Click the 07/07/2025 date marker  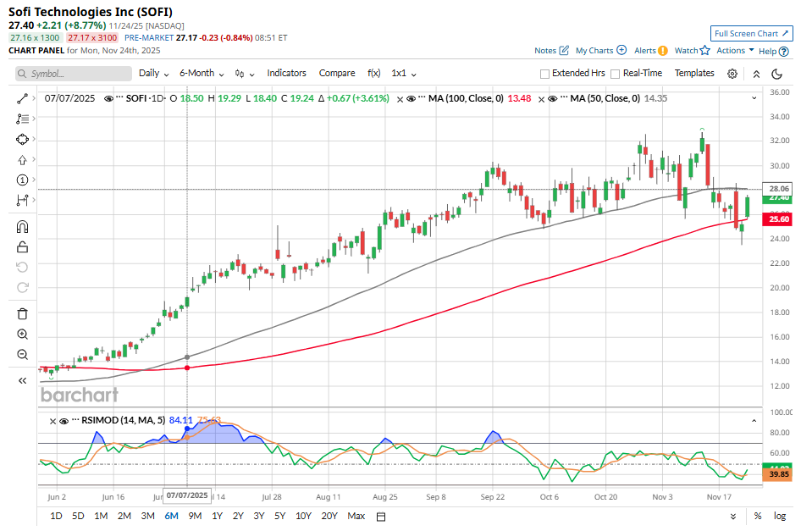(187, 495)
